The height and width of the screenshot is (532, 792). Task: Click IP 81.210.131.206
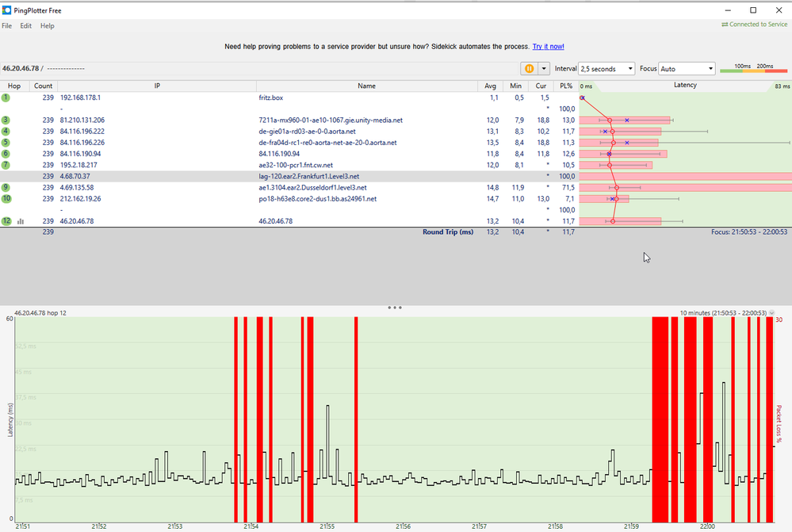coord(82,121)
